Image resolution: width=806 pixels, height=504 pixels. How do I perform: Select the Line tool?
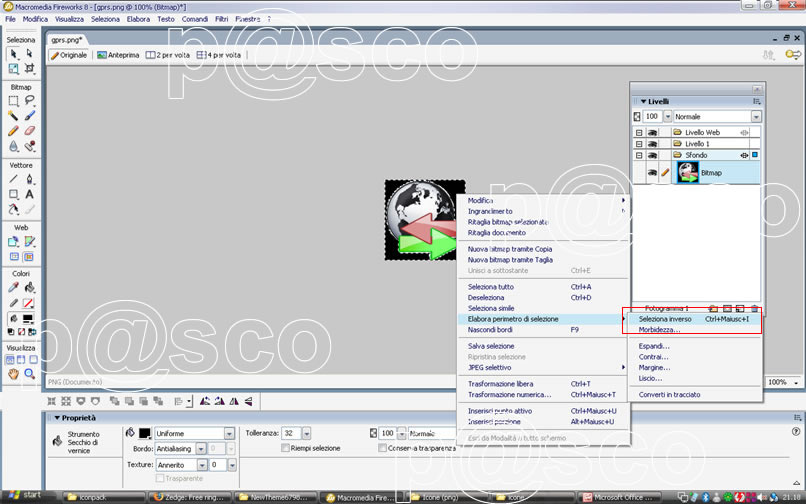click(14, 179)
